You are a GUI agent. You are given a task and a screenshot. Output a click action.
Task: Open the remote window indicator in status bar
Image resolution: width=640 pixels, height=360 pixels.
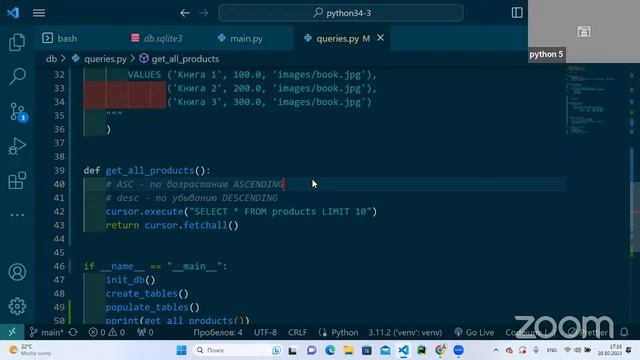click(12, 332)
